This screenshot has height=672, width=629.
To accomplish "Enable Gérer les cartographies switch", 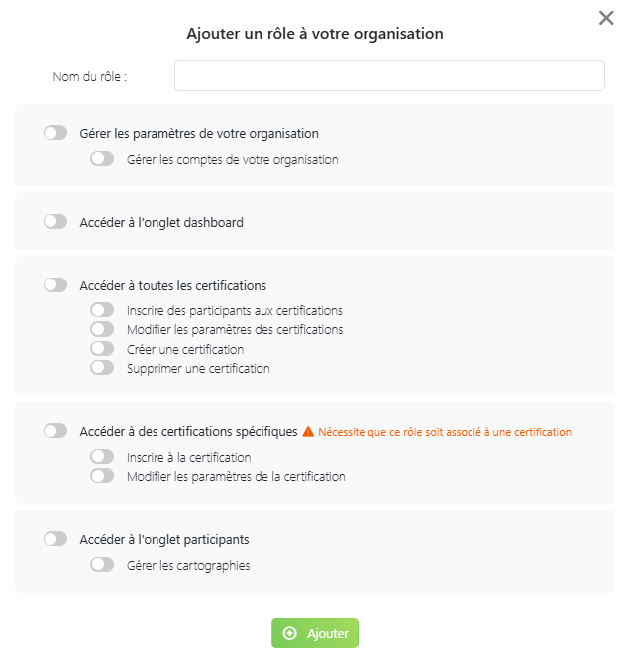I will point(102,565).
